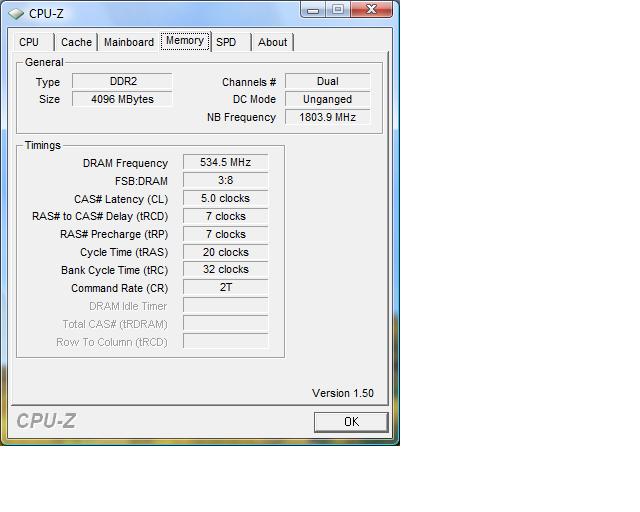Screen dimensions: 640x512
Task: Select the 534.5 MHz DRAM Frequency value
Action: click(226, 162)
